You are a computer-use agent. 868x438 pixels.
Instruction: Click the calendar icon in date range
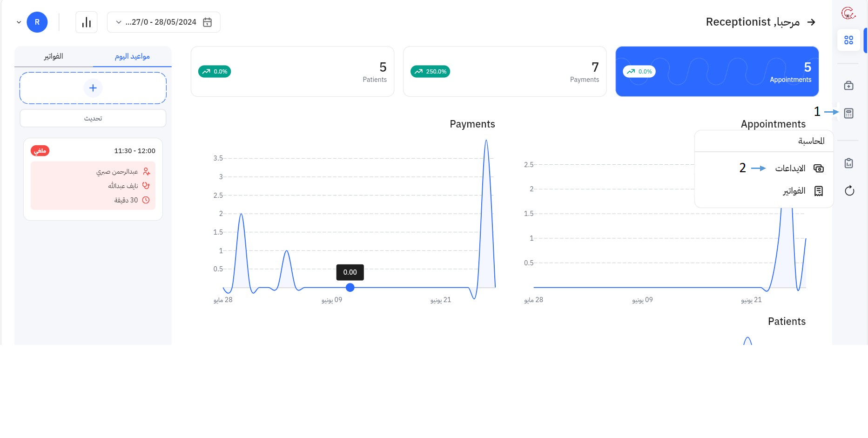tap(208, 22)
